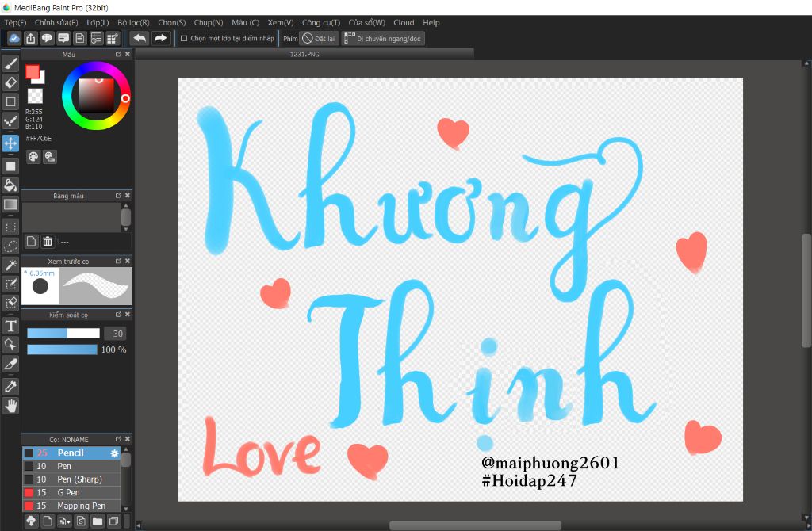The height and width of the screenshot is (531, 812).
Task: Select the Gradient tool
Action: pos(10,204)
